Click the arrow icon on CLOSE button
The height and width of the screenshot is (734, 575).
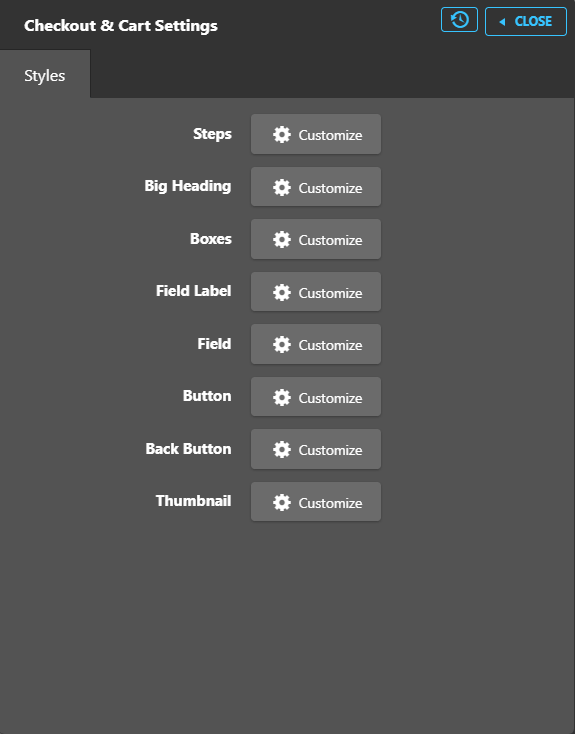tap(502, 22)
